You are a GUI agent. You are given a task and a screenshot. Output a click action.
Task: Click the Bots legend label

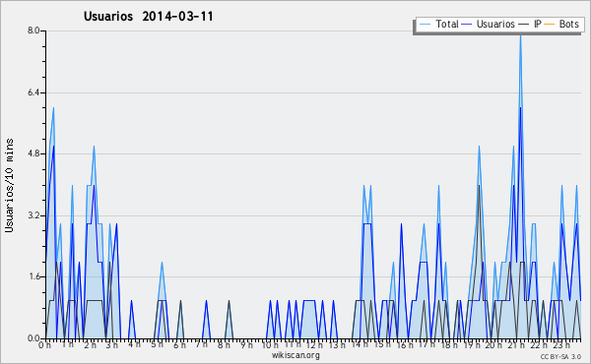568,24
